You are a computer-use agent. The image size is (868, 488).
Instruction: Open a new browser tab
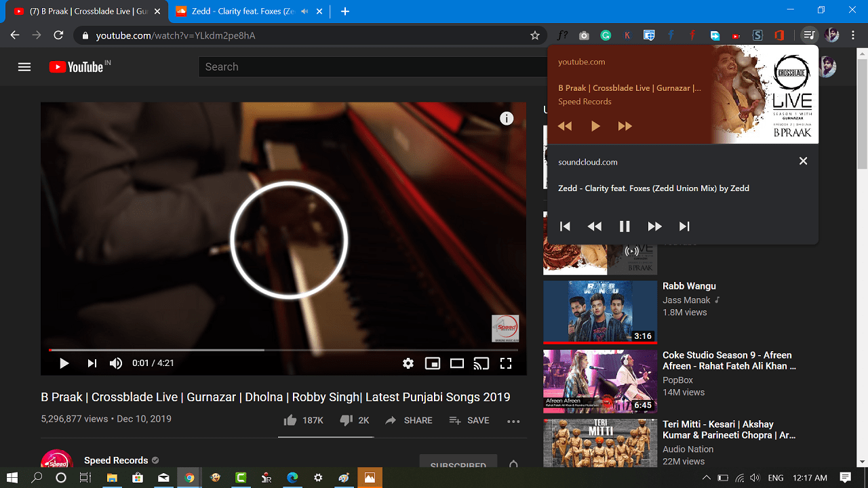(345, 12)
